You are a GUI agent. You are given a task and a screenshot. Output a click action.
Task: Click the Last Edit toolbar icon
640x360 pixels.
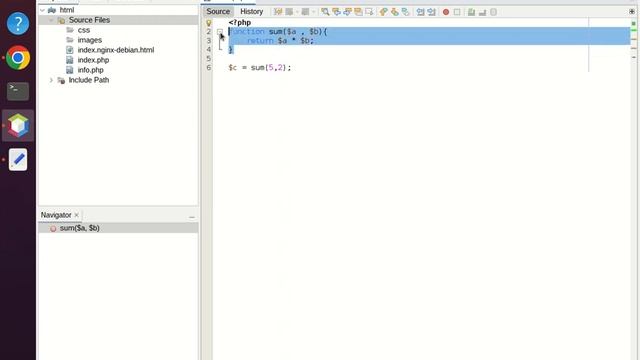[x=278, y=12]
